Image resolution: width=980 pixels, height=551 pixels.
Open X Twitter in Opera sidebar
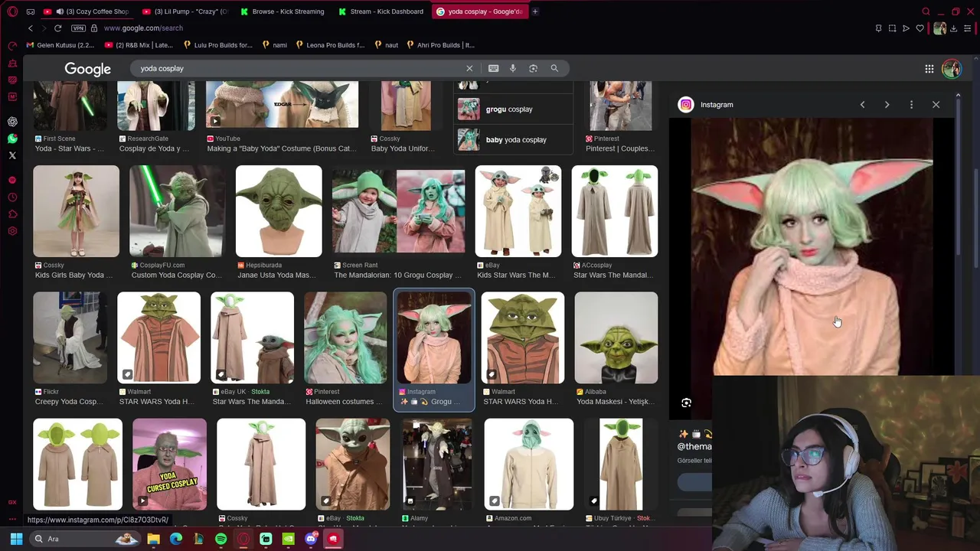tap(12, 155)
